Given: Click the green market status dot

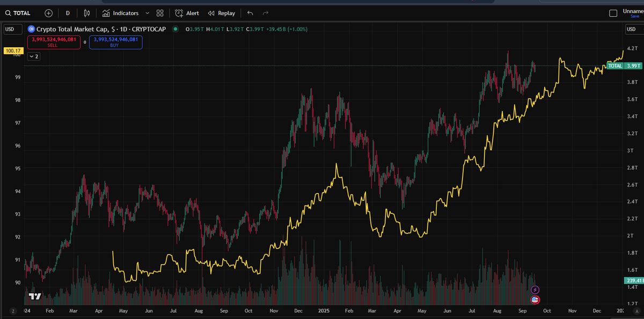Looking at the screenshot, I should pyautogui.click(x=175, y=29).
